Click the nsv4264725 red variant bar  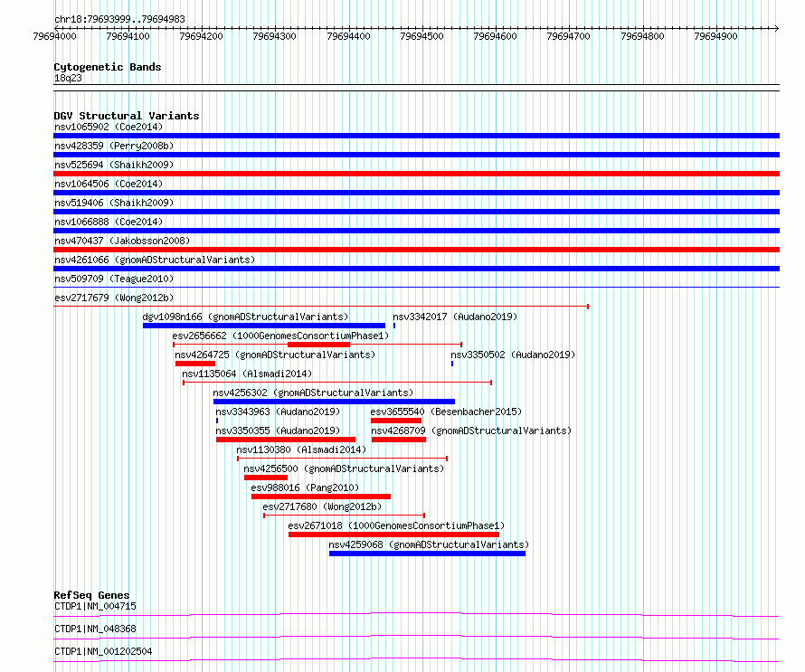click(x=195, y=364)
